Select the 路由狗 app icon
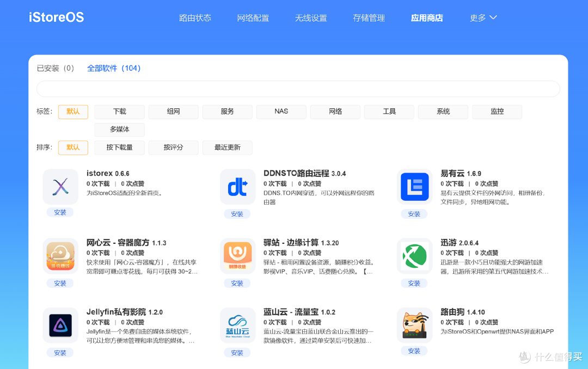The image size is (588, 369). 414,324
